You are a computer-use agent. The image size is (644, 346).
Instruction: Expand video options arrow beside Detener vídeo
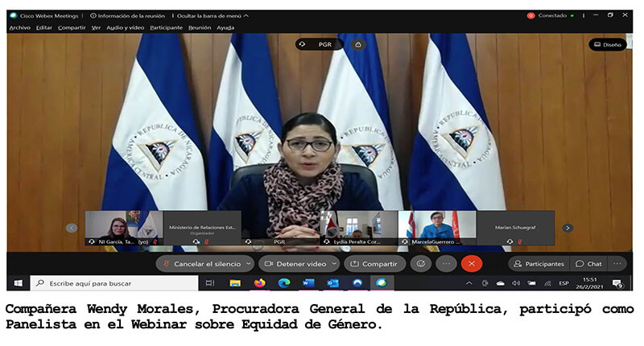[334, 264]
